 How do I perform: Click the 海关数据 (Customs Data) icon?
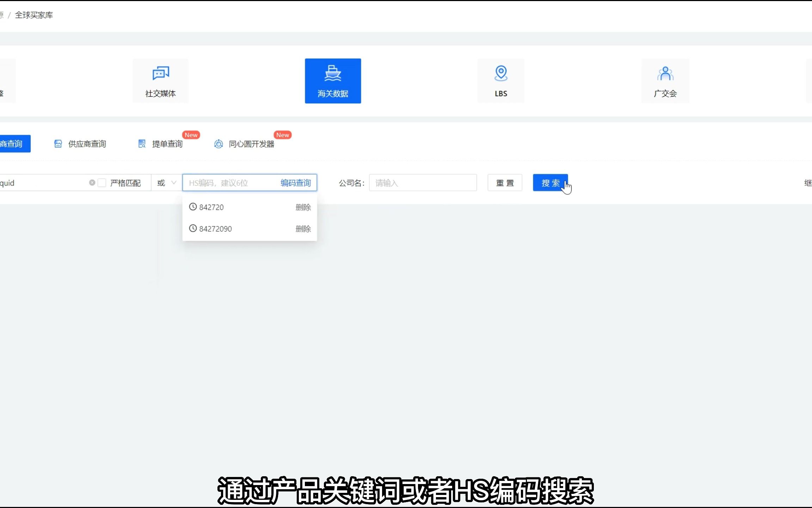[332, 81]
